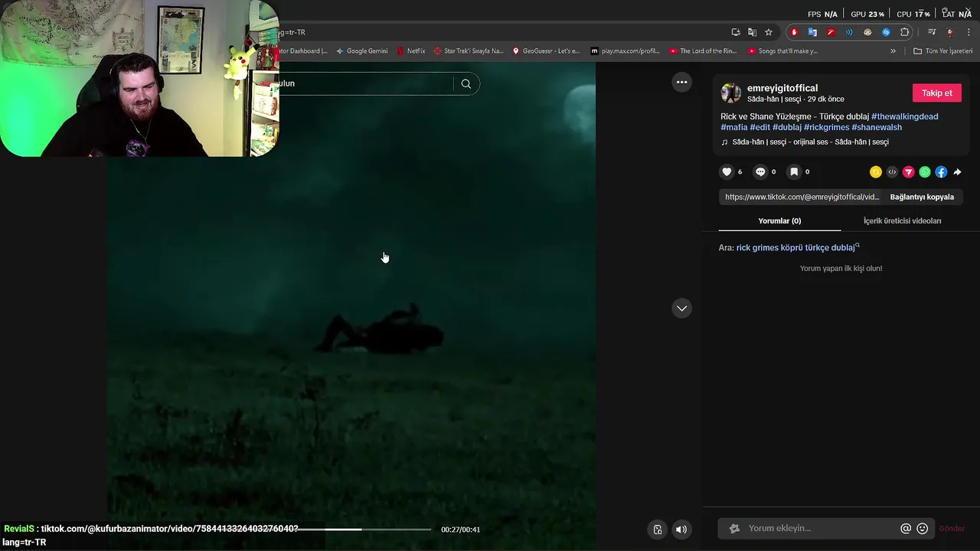Open the face with glasses extension icon
This screenshot has width=980, height=551.
pos(867,32)
